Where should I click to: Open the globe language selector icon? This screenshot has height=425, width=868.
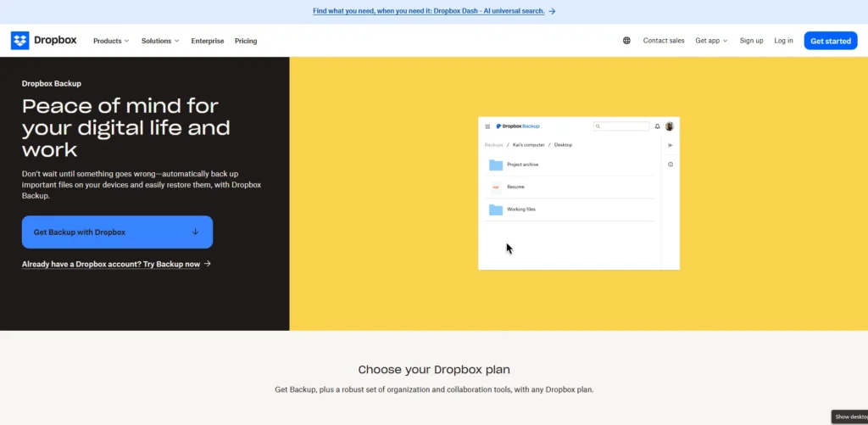point(626,41)
